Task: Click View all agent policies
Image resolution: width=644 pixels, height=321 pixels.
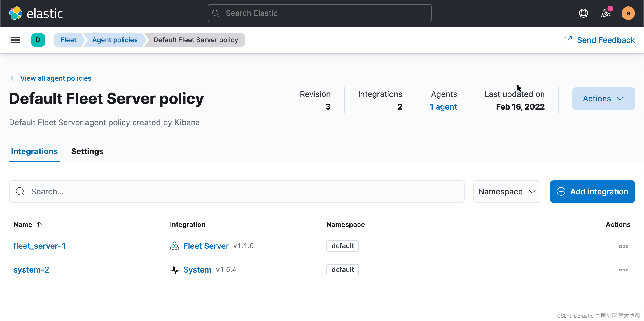Action: [55, 78]
